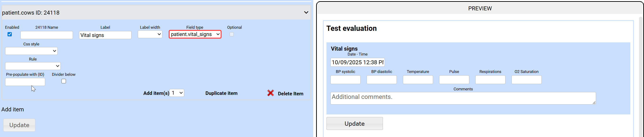Viewport: 644px width, 137px height.
Task: Collapse the patient.cows ID 24118 section
Action: (x=306, y=12)
